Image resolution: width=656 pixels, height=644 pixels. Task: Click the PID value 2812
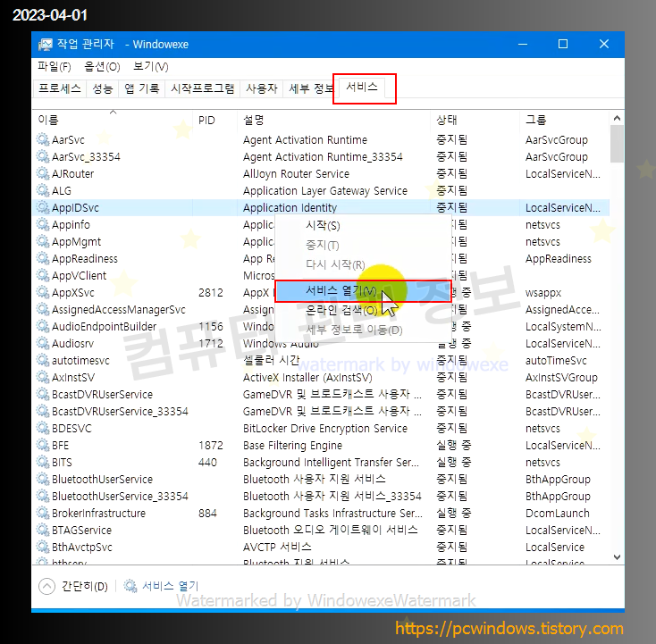point(211,292)
